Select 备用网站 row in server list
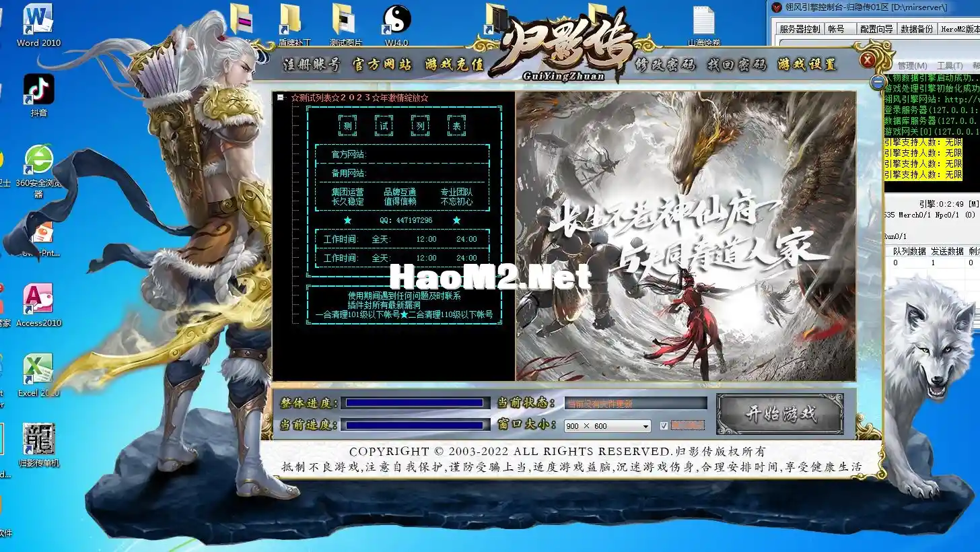The height and width of the screenshot is (552, 980). [402, 173]
